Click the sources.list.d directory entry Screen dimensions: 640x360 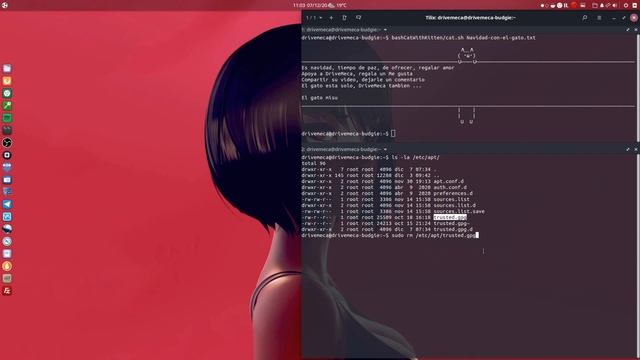tap(454, 205)
